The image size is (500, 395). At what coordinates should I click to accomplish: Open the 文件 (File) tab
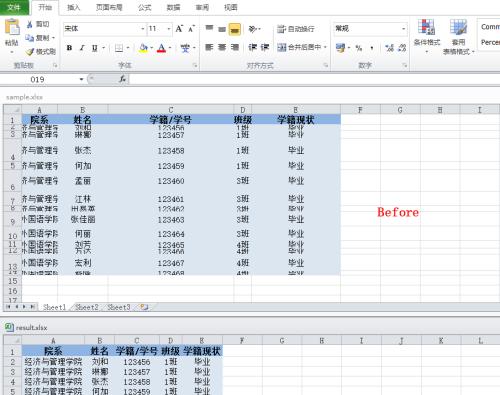click(14, 7)
